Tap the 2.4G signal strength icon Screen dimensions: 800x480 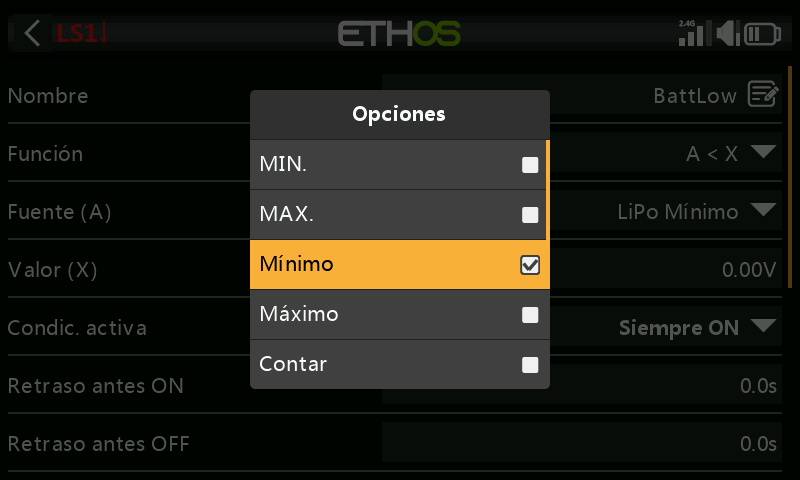691,33
